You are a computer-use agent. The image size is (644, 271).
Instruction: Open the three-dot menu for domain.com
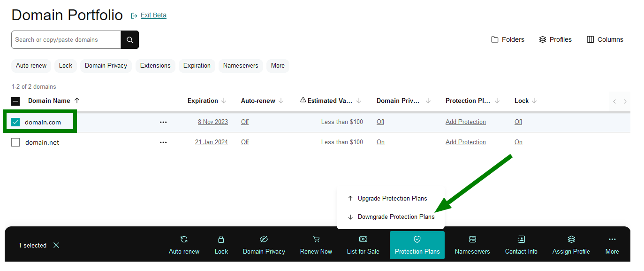click(x=163, y=122)
